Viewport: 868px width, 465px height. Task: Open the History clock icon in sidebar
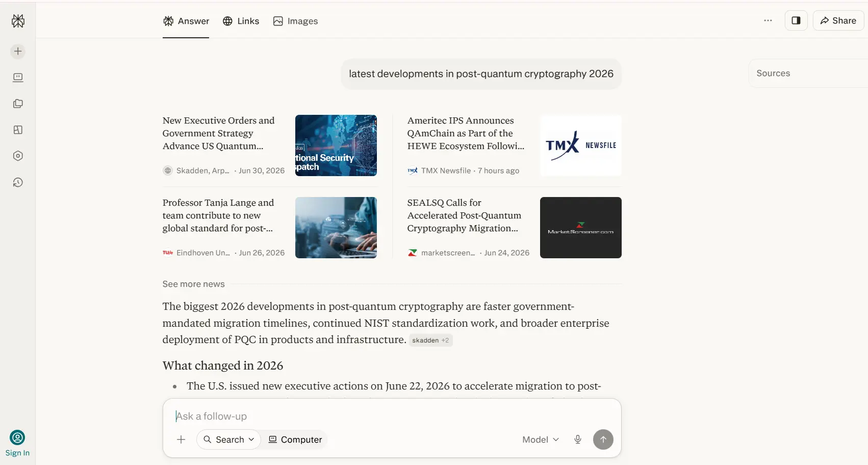[18, 182]
